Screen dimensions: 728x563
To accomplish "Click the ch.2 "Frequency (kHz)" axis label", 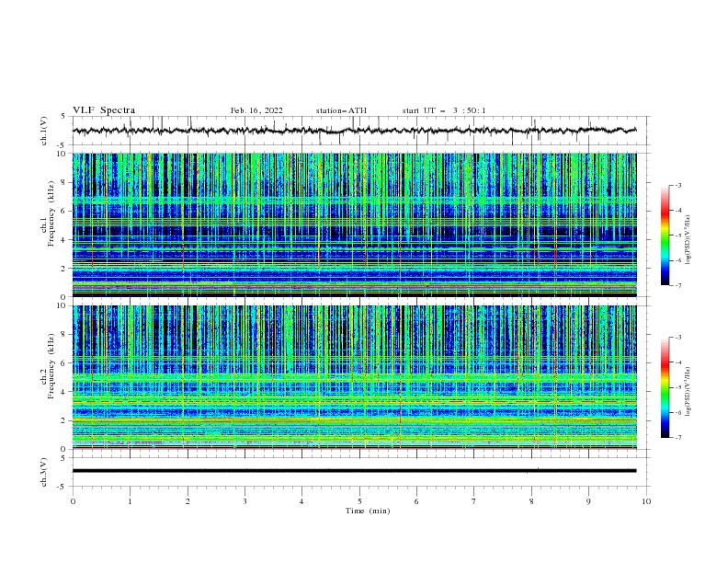I will pos(51,366).
